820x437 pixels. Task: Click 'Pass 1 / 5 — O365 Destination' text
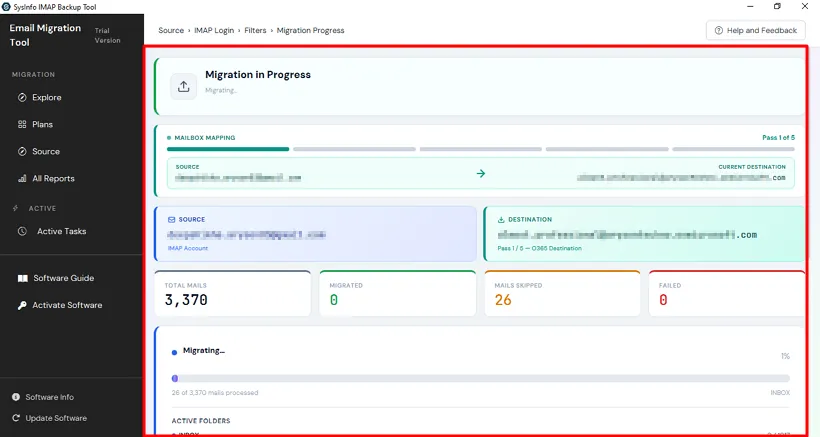point(539,248)
